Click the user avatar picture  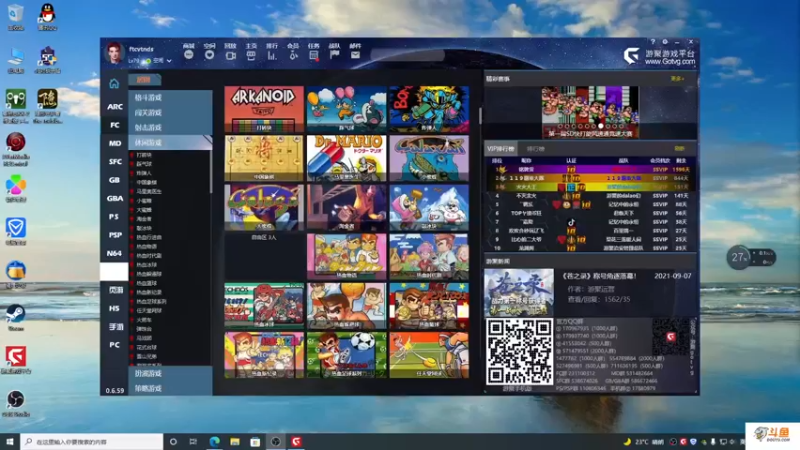pyautogui.click(x=114, y=53)
